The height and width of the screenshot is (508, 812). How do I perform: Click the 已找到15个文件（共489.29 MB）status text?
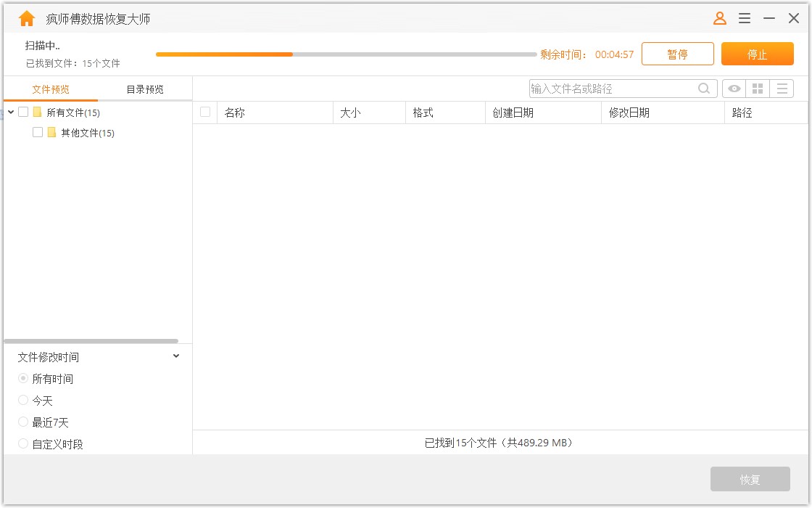click(x=498, y=443)
